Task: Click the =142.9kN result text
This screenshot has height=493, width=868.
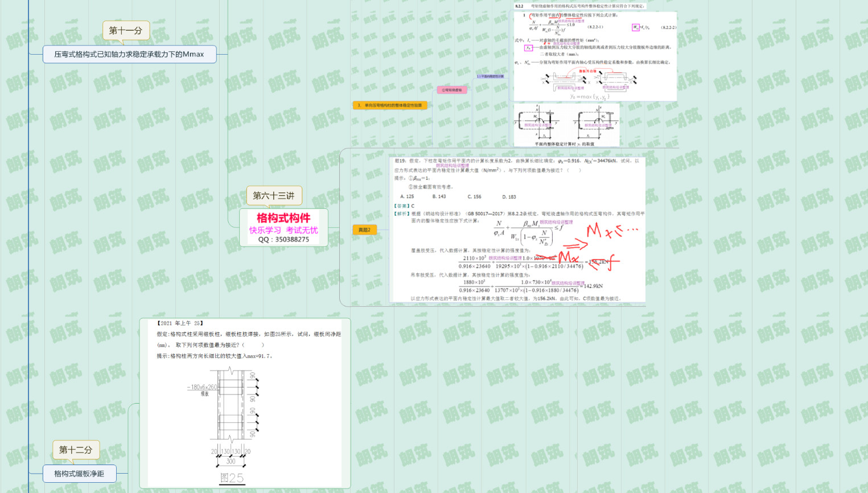Action: (x=593, y=286)
